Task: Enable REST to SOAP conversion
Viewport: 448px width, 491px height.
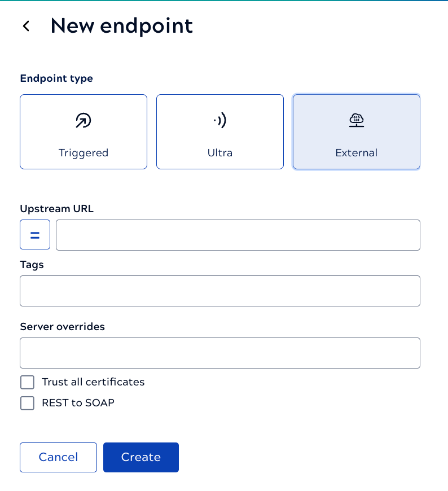Action: coord(27,403)
